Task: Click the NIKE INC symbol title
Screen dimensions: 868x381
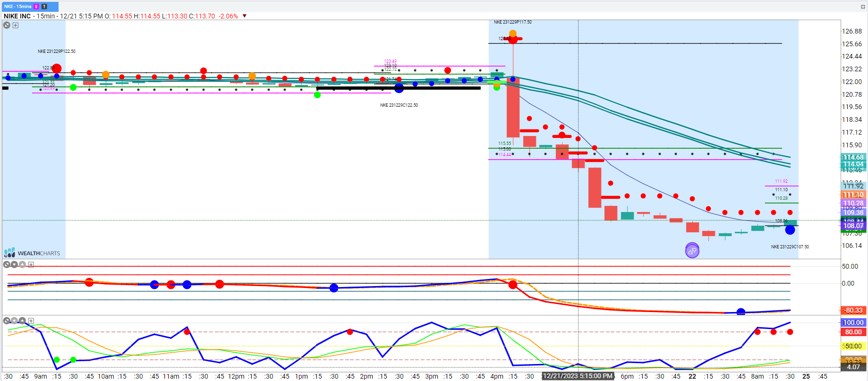Action: pyautogui.click(x=17, y=16)
